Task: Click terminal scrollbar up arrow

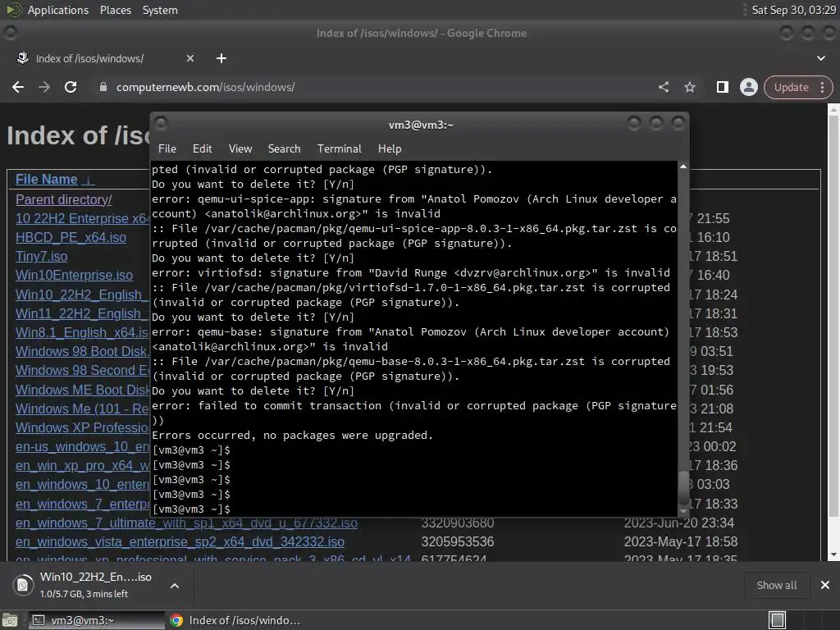Action: click(683, 167)
